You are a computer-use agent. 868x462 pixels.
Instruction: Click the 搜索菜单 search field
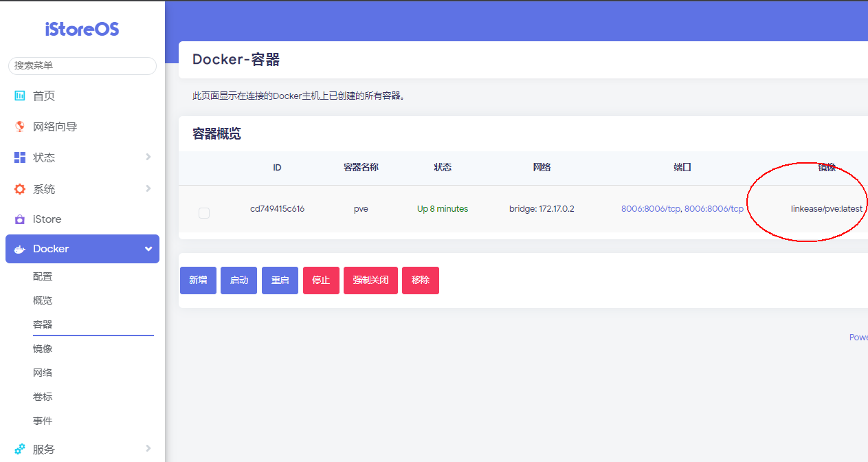[x=82, y=65]
